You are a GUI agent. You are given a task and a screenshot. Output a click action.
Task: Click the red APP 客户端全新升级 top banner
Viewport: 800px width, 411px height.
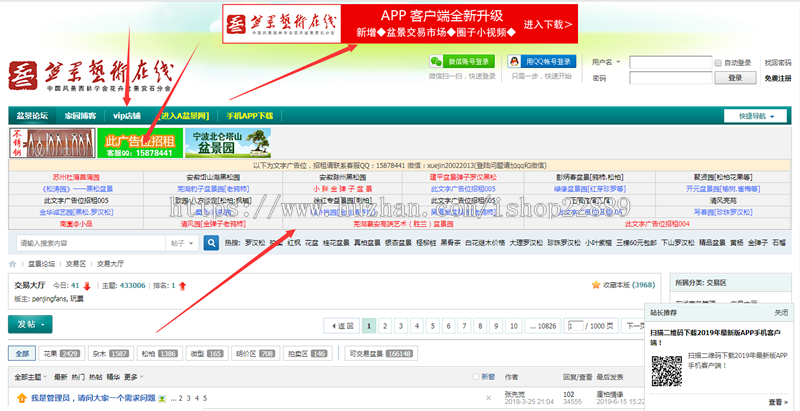(400, 24)
